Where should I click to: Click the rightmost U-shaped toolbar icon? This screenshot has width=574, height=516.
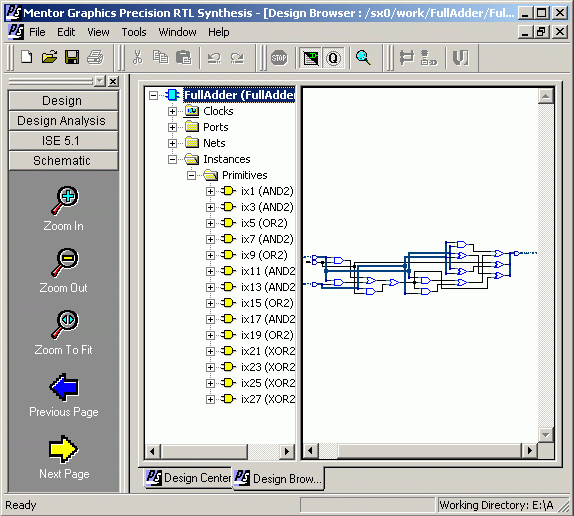tap(460, 58)
